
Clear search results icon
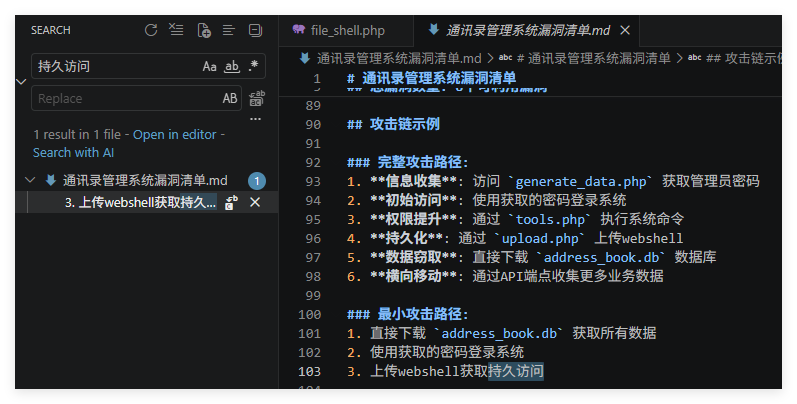coord(176,30)
